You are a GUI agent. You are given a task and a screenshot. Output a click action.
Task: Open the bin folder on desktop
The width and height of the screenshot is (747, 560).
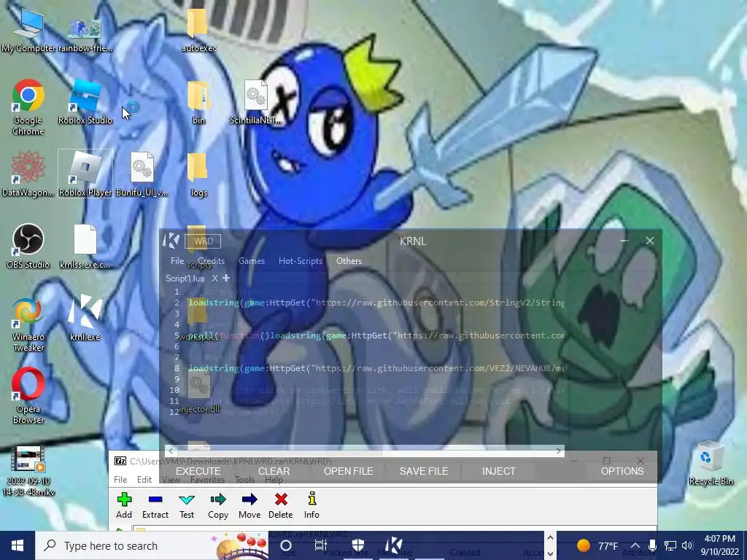(x=198, y=102)
